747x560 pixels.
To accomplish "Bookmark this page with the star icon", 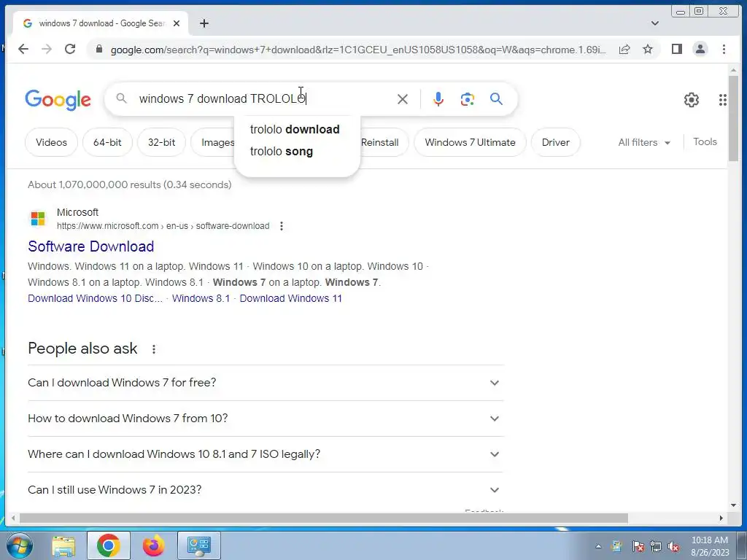I will 648,49.
